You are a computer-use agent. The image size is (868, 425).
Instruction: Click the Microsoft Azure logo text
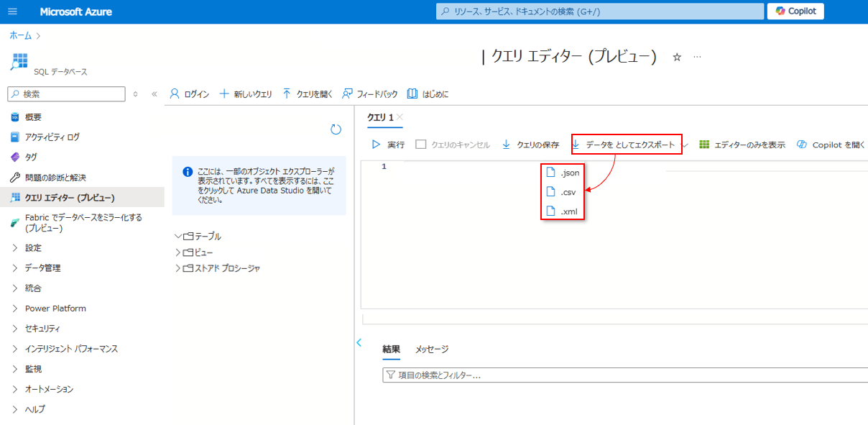pyautogui.click(x=75, y=12)
